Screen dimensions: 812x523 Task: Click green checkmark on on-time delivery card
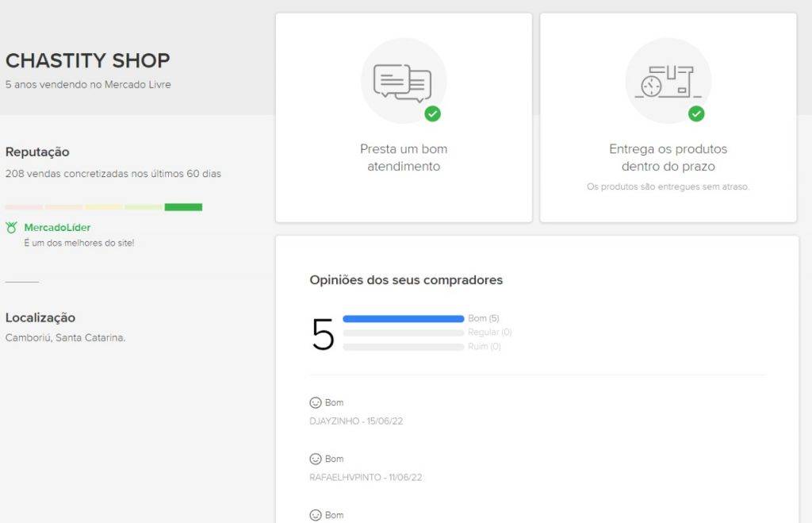[x=696, y=113]
